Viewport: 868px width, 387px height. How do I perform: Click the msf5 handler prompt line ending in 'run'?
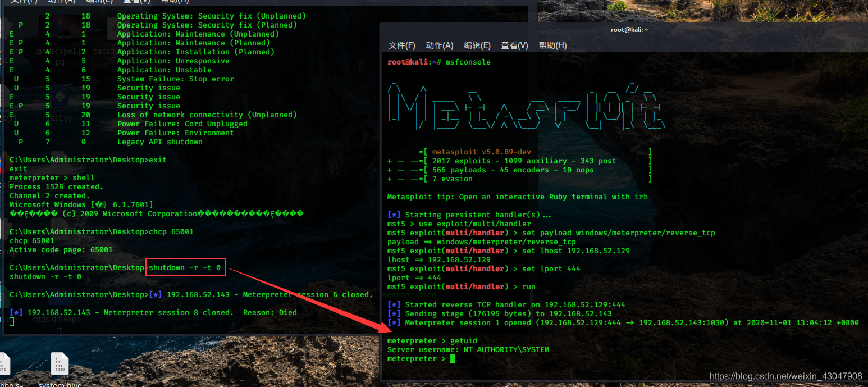(461, 286)
